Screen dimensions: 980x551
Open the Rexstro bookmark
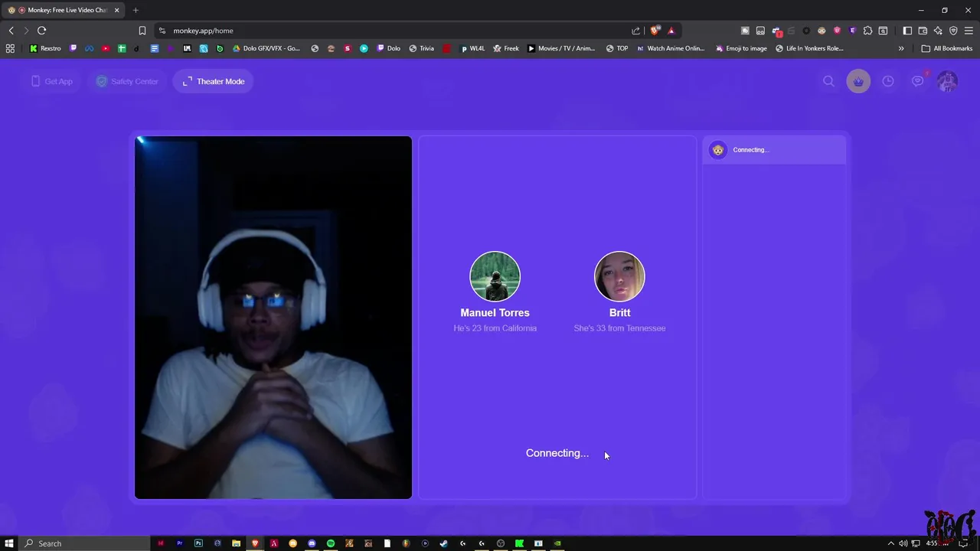tap(45, 48)
